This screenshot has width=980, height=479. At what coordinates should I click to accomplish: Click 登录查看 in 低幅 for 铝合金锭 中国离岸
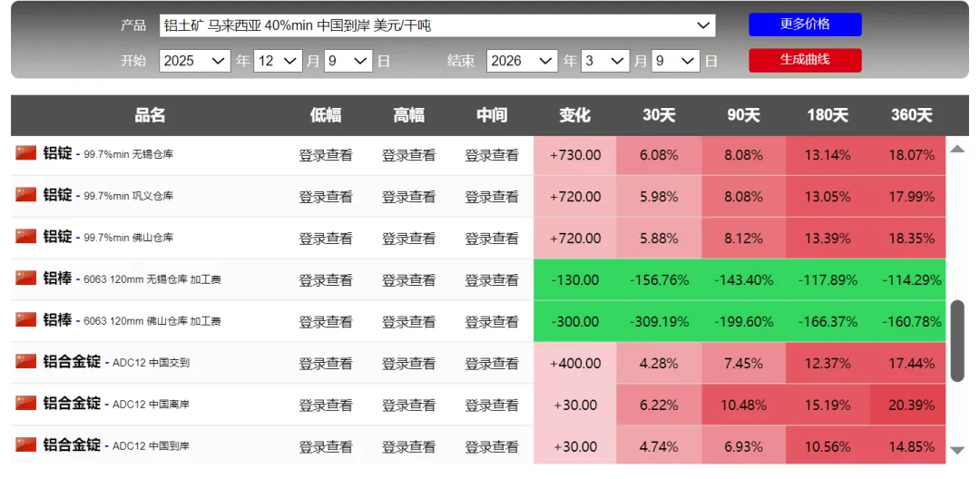326,406
